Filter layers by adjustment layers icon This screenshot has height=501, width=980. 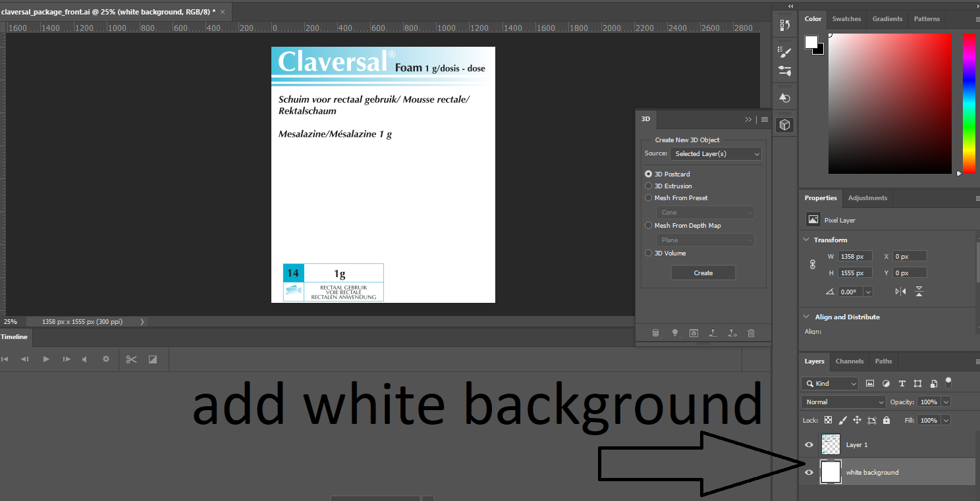[x=886, y=383]
